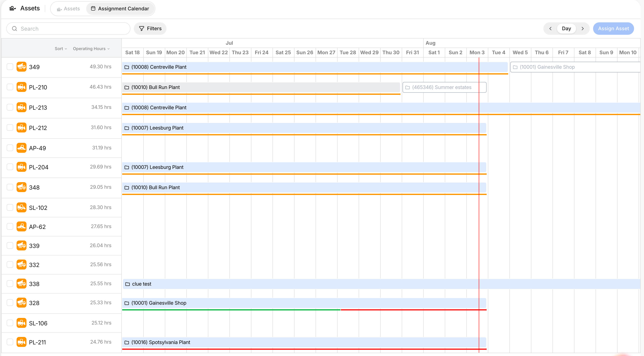Click the orange loader icon for SL-102

coord(22,207)
